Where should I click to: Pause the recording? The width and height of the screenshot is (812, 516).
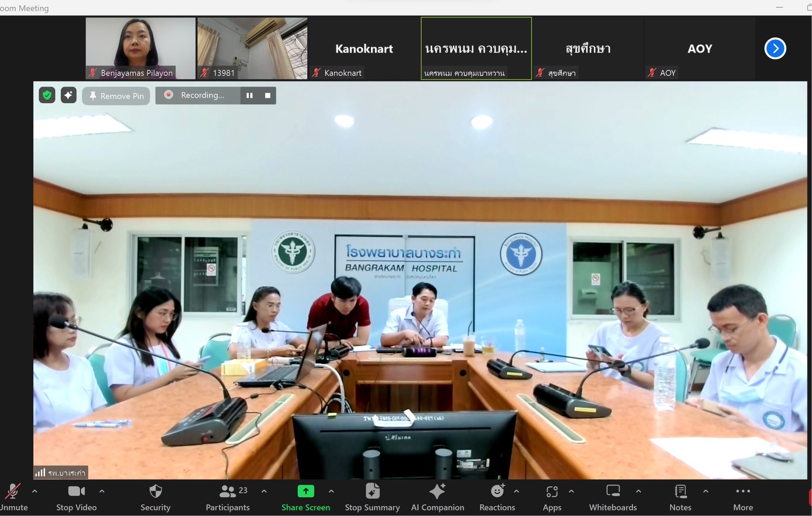click(x=250, y=95)
